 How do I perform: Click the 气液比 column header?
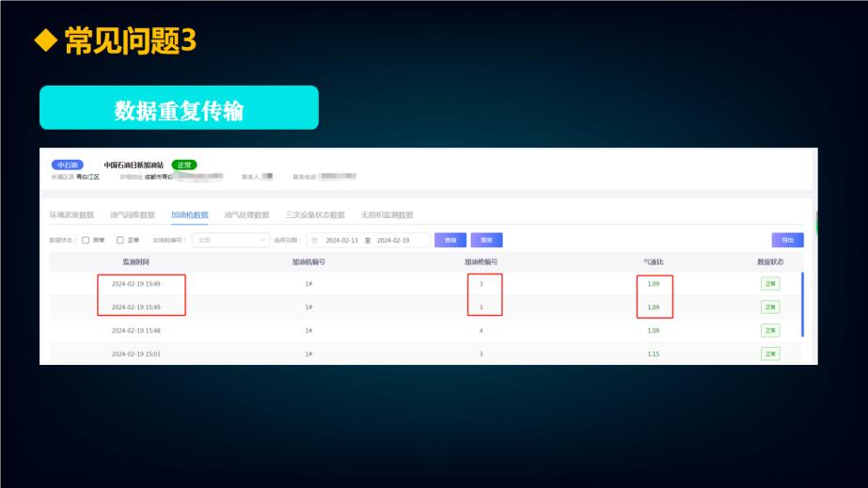(x=654, y=261)
